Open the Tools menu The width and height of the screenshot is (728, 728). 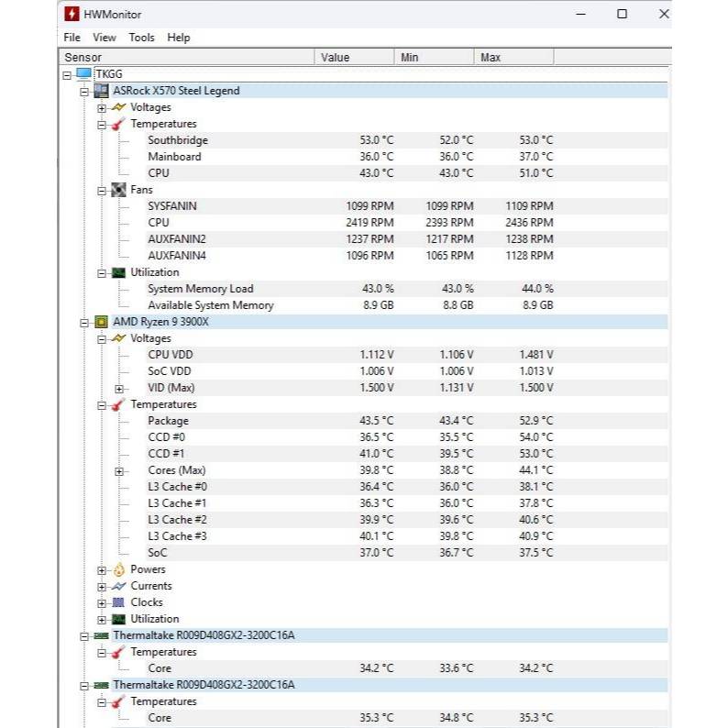pyautogui.click(x=141, y=38)
